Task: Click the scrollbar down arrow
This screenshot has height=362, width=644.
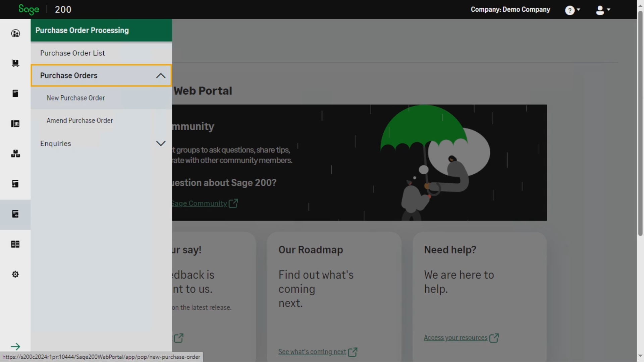Action: [x=640, y=356]
